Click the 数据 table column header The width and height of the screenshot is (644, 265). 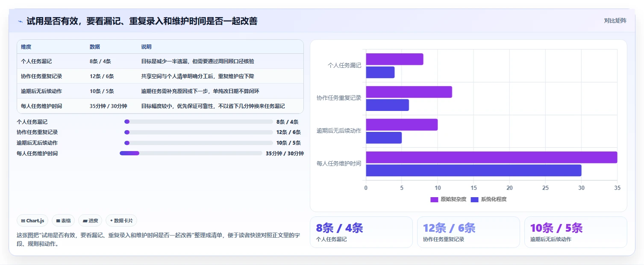click(x=95, y=47)
